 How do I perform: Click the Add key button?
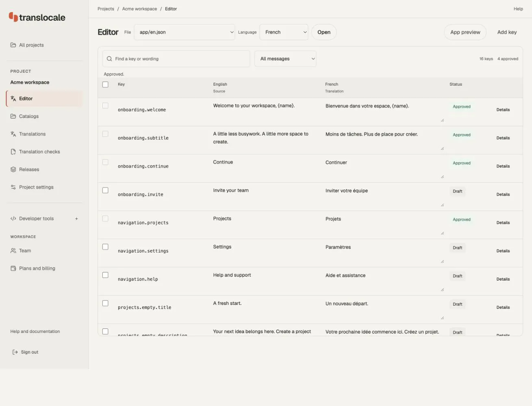tap(507, 32)
